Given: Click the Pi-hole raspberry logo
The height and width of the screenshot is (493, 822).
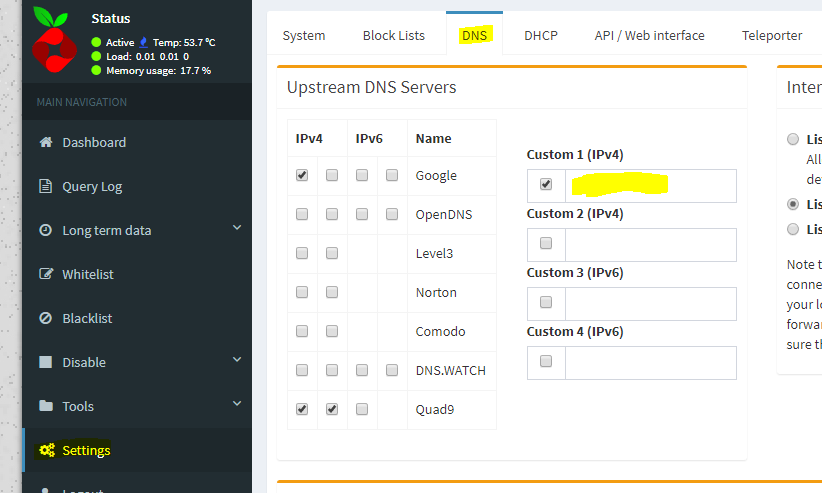Looking at the screenshot, I should click(55, 39).
